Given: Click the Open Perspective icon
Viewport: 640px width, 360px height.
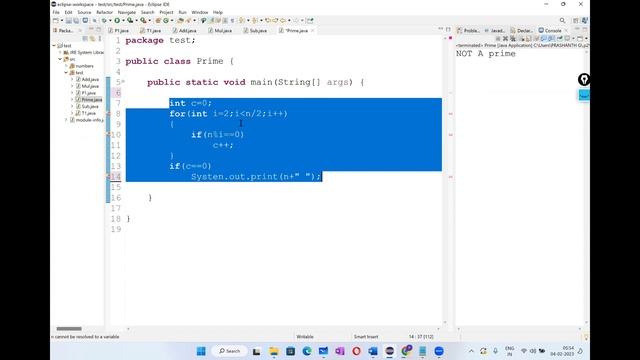Looking at the screenshot, I should [576, 20].
